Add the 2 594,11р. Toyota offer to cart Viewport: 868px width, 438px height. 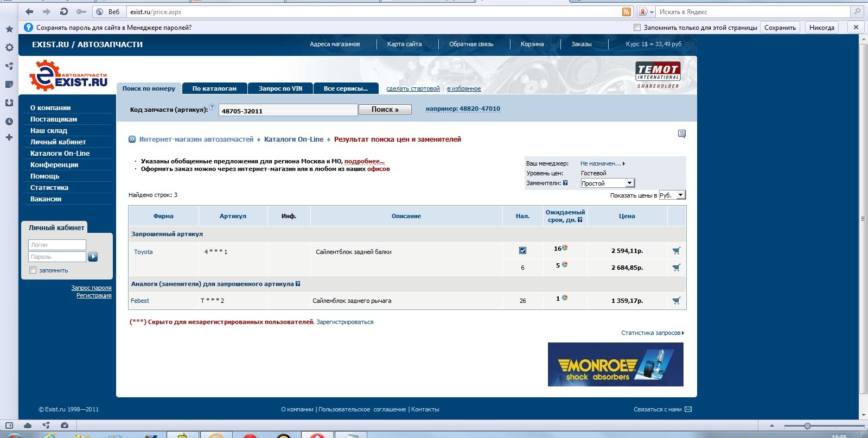[x=676, y=251]
